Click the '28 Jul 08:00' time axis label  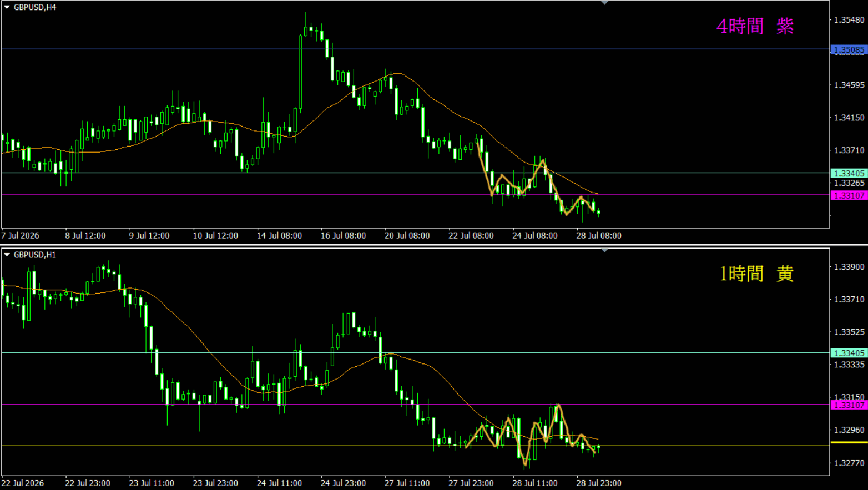coord(599,235)
